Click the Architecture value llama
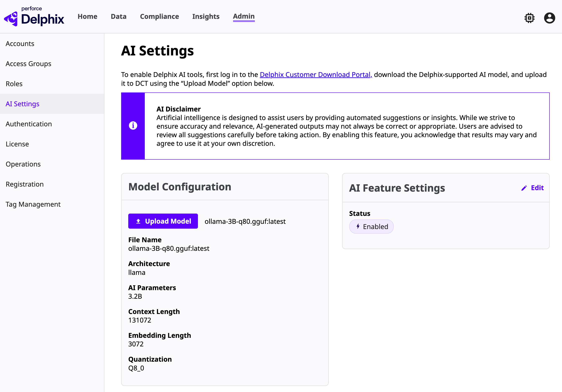Screen dimensions: 562x392 137,272
